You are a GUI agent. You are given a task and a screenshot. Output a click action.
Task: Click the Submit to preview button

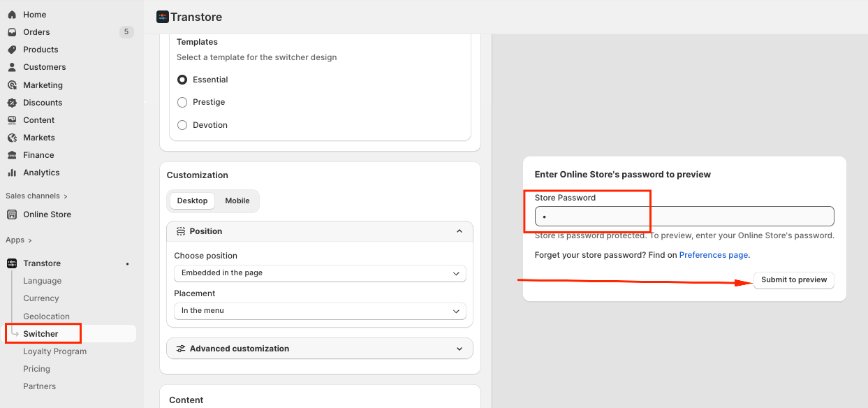point(794,279)
